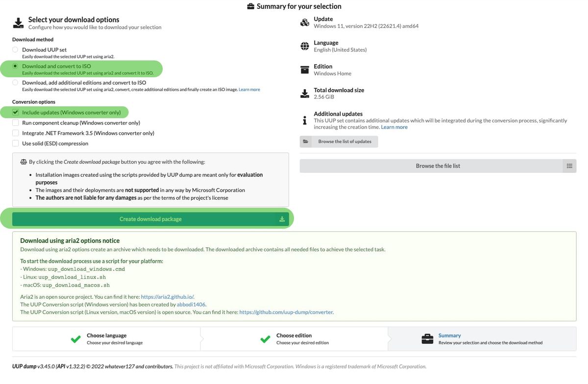
Task: Click the archive box icon beside Edition
Action: coord(305,70)
